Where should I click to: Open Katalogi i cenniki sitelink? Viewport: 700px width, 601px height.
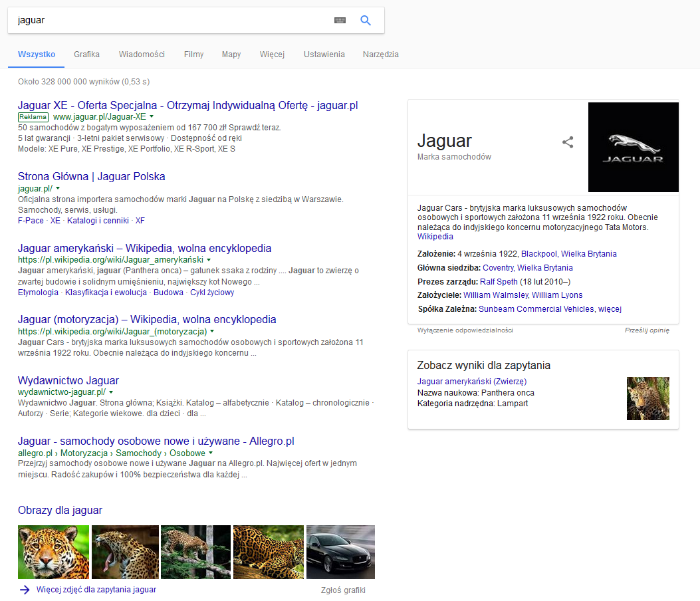tap(98, 221)
